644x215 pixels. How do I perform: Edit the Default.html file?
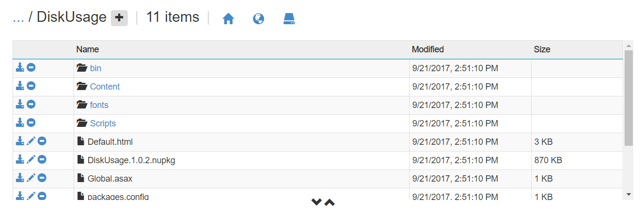(x=31, y=141)
